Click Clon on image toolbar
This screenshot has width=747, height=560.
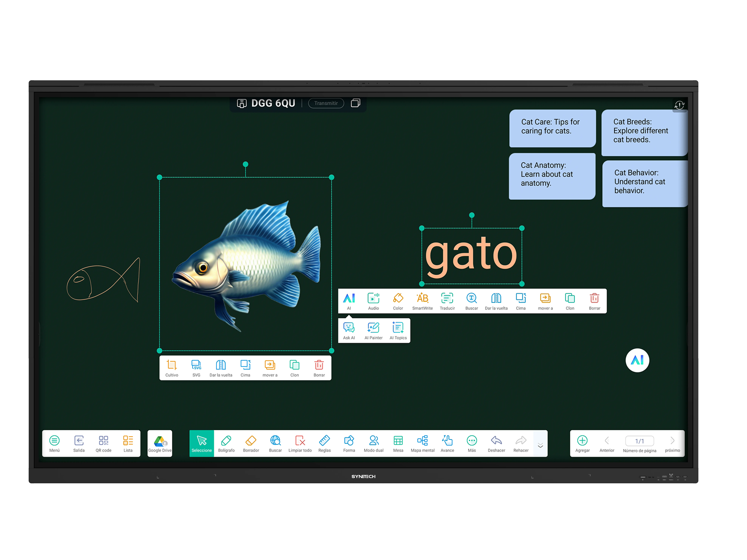295,368
